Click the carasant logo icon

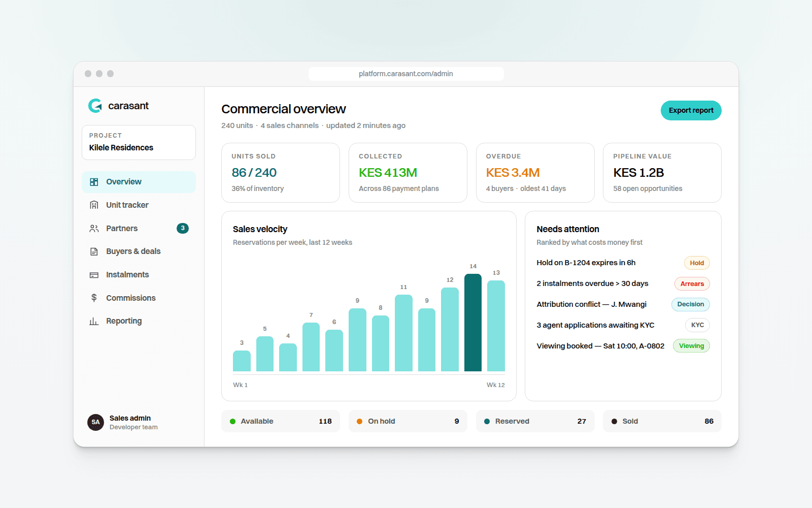coord(95,106)
